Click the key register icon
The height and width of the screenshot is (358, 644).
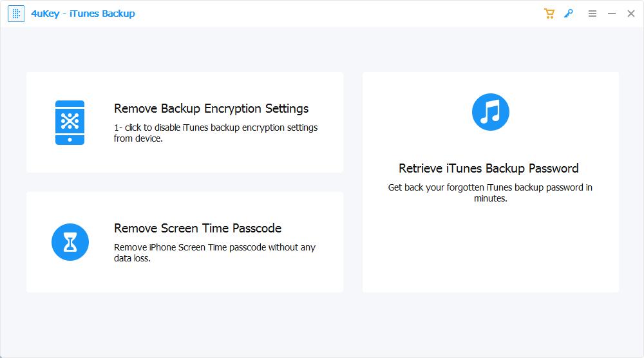point(569,14)
